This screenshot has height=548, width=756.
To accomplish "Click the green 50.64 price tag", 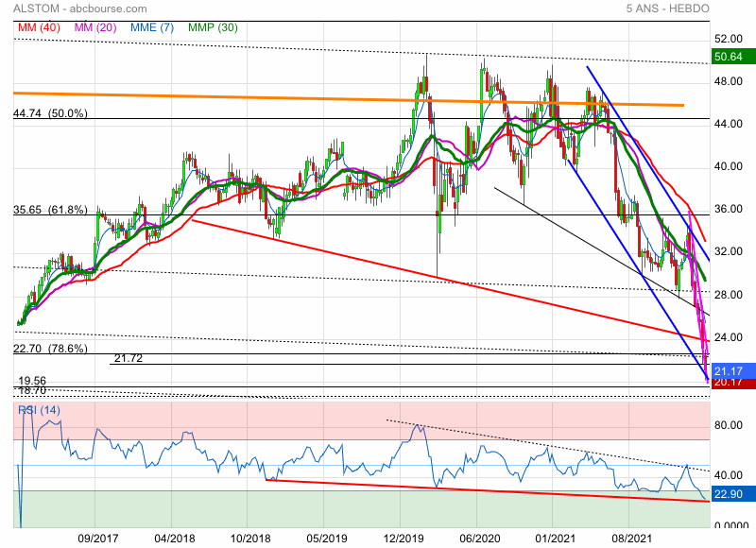I will pyautogui.click(x=733, y=57).
